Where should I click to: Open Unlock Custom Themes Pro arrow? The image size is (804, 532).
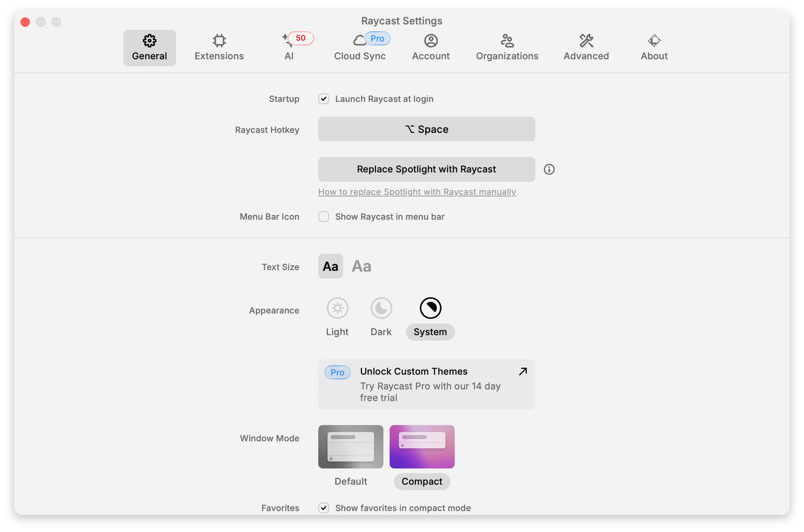[x=523, y=372]
